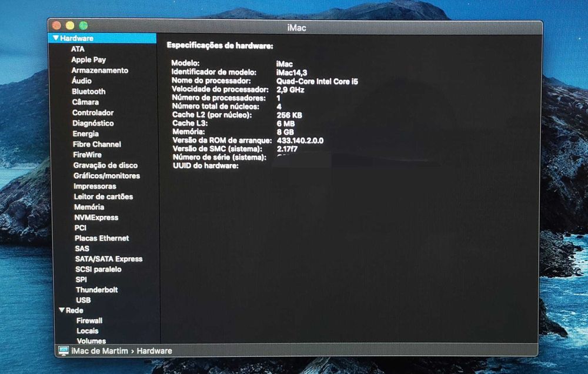
Task: Select the Hardware header row
Action: pos(102,38)
